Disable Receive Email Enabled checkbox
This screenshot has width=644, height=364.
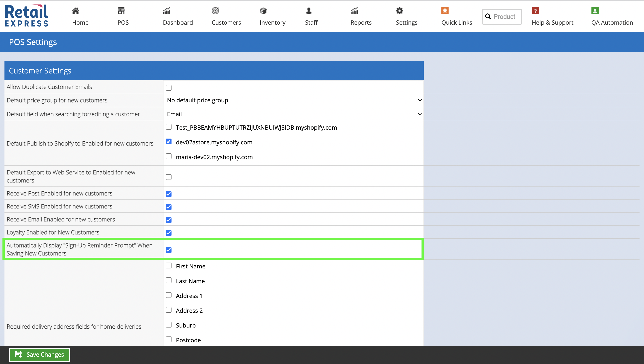[169, 220]
